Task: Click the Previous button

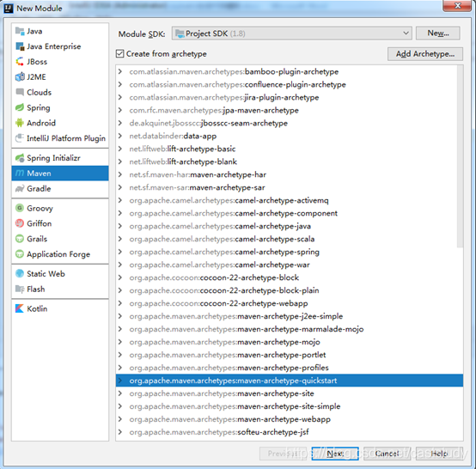Action: point(283,454)
